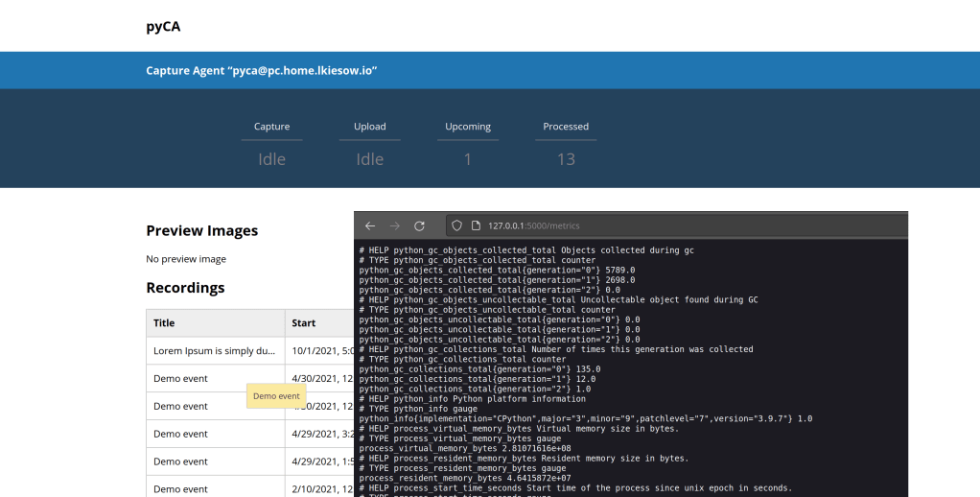980x497 pixels.
Task: Select the Upload status indicator
Action: coord(369,158)
